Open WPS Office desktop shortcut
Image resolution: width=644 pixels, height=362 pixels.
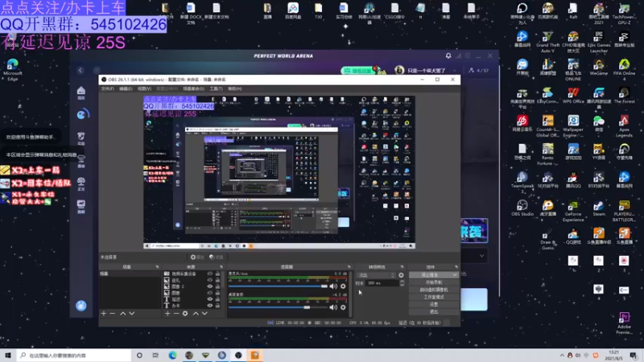(573, 95)
